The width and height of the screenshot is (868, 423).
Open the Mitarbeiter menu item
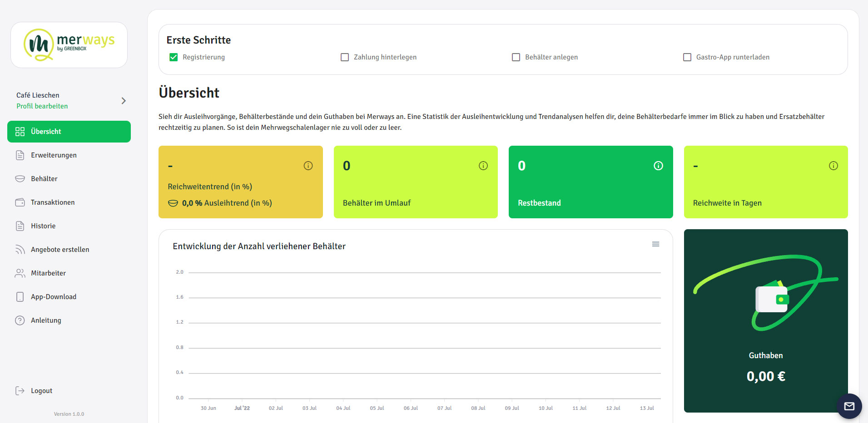pos(48,273)
